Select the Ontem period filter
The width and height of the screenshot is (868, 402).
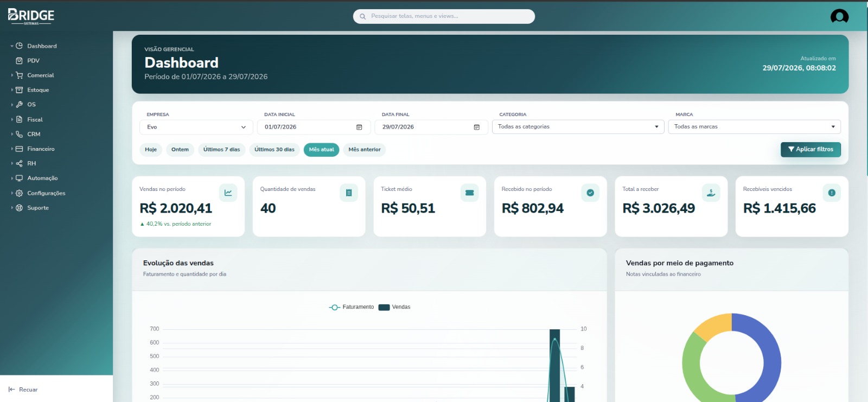point(180,150)
